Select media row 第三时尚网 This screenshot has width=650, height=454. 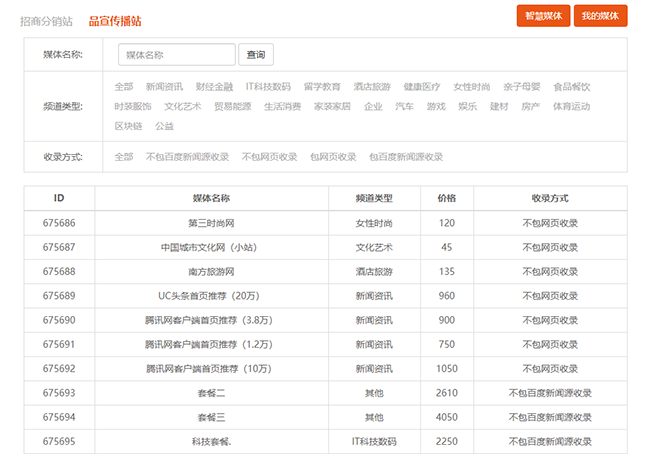(x=325, y=223)
